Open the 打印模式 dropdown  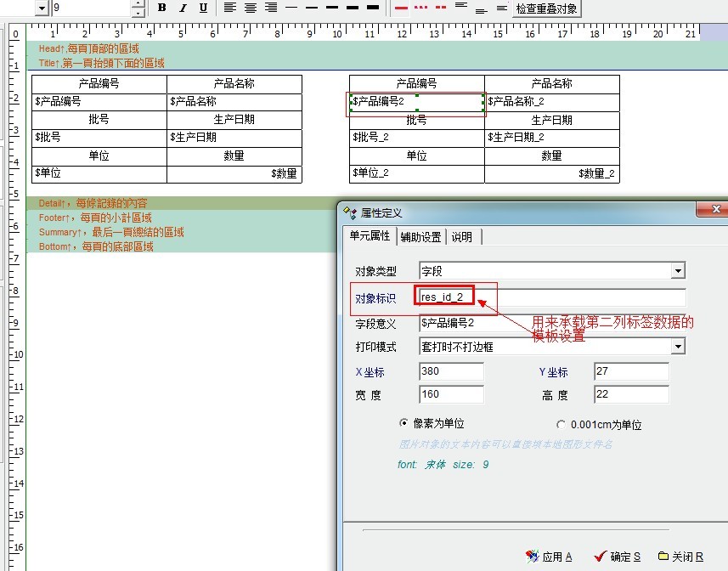point(678,347)
